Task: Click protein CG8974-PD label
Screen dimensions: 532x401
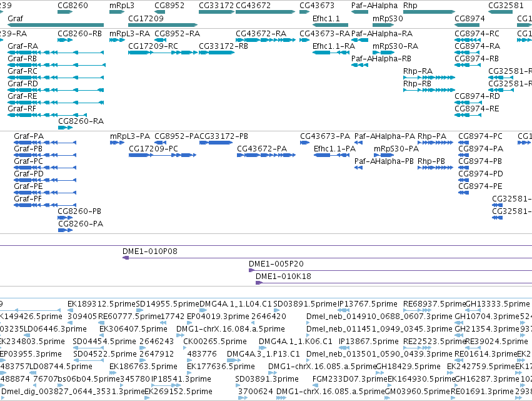Action: coord(481,173)
